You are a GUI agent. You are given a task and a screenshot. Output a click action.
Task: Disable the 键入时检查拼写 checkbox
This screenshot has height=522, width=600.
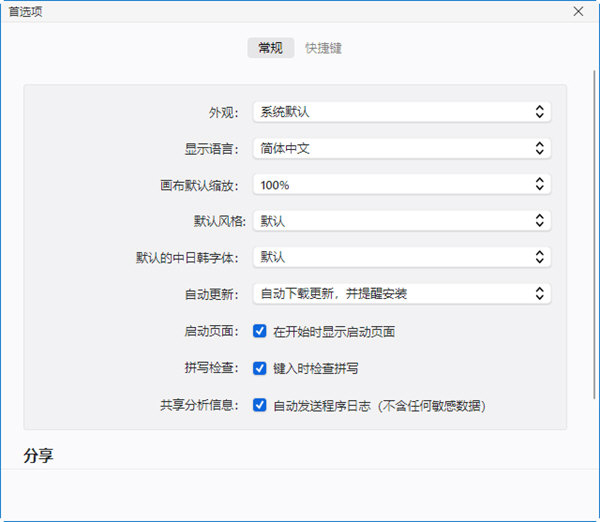pyautogui.click(x=260, y=368)
